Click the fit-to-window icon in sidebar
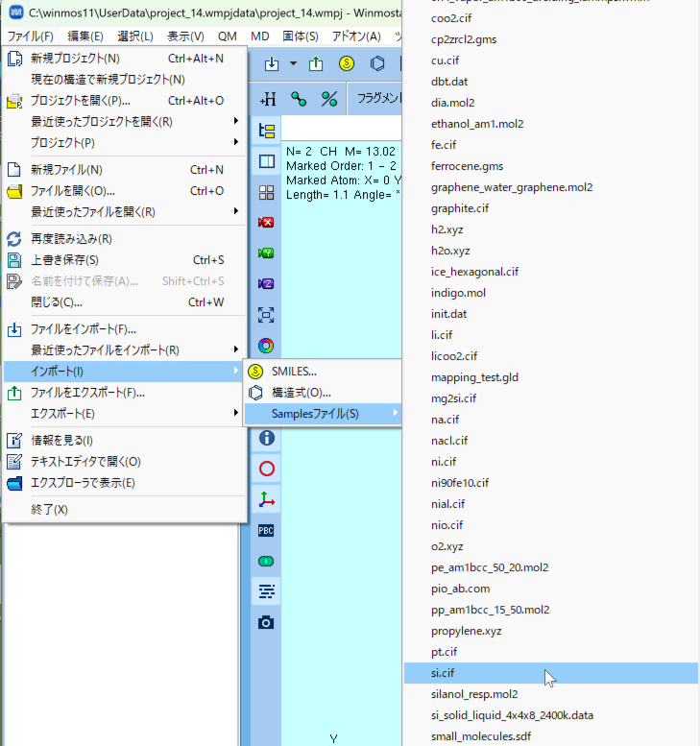The image size is (700, 746). [x=267, y=315]
